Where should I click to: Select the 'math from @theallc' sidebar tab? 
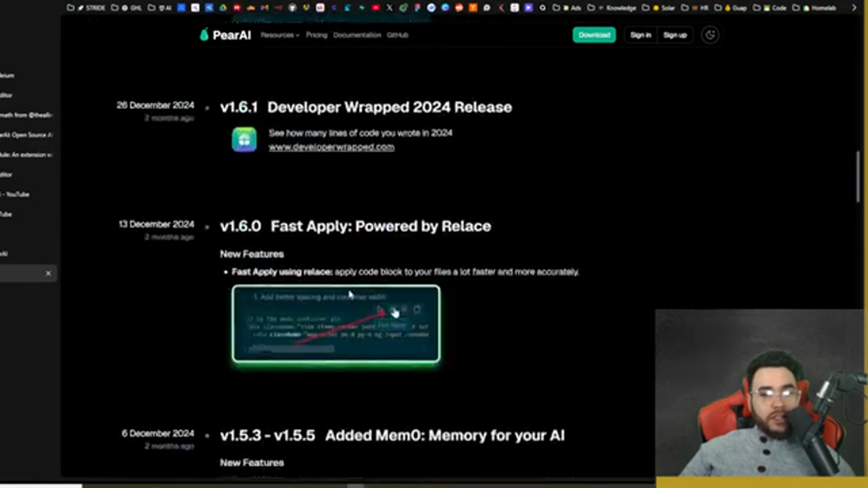pos(26,115)
